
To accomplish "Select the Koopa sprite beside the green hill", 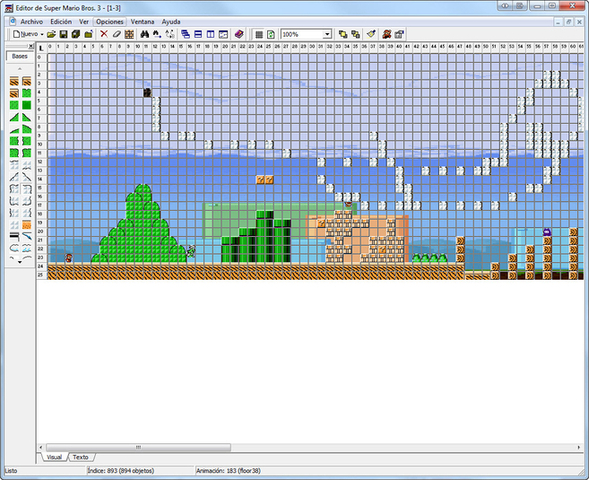I will [191, 251].
